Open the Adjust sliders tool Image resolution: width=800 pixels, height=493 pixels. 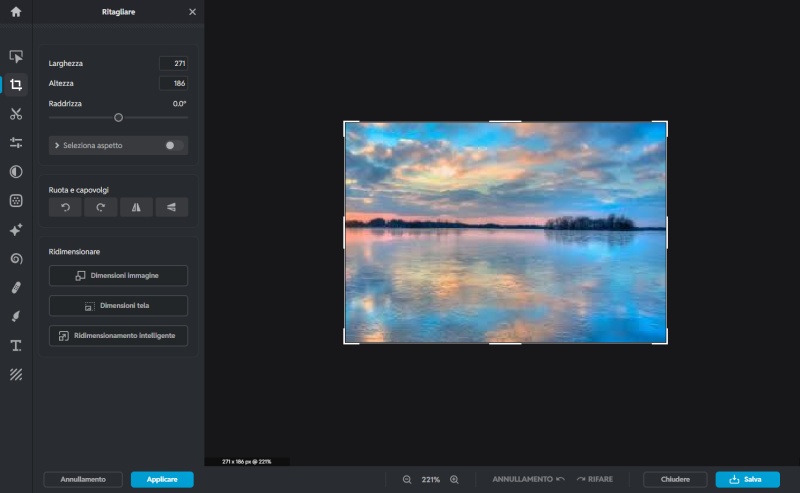16,143
